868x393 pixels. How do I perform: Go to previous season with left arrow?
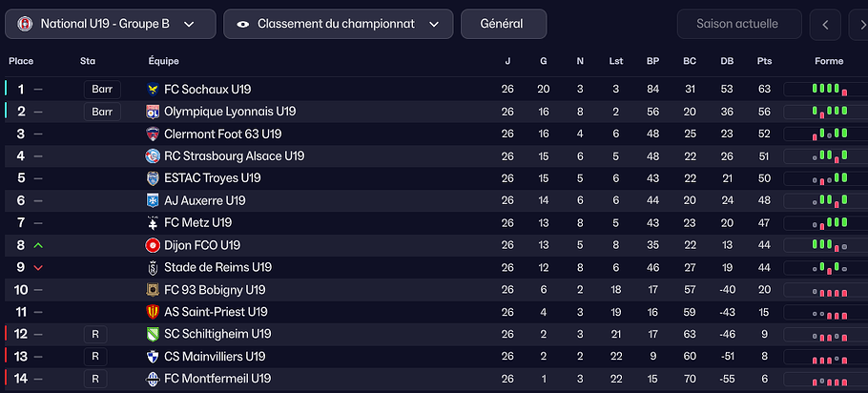coord(825,24)
